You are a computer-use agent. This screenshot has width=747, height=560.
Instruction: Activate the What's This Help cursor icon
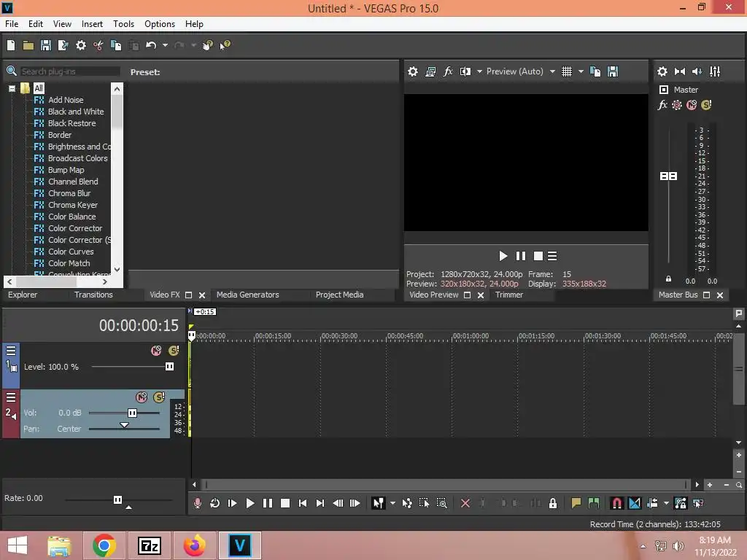(225, 45)
